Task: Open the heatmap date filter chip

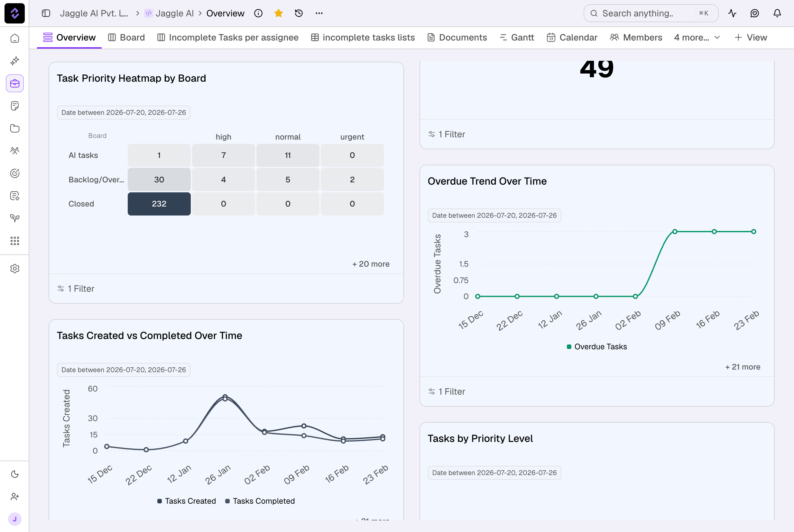Action: pyautogui.click(x=124, y=113)
